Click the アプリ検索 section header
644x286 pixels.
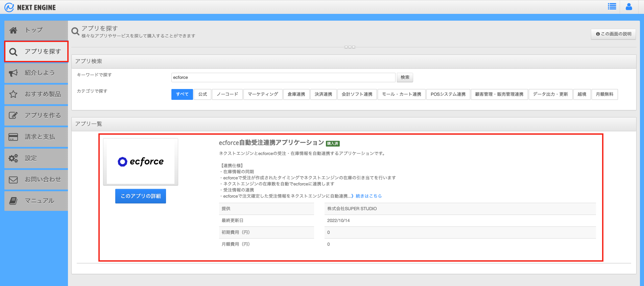click(x=354, y=61)
